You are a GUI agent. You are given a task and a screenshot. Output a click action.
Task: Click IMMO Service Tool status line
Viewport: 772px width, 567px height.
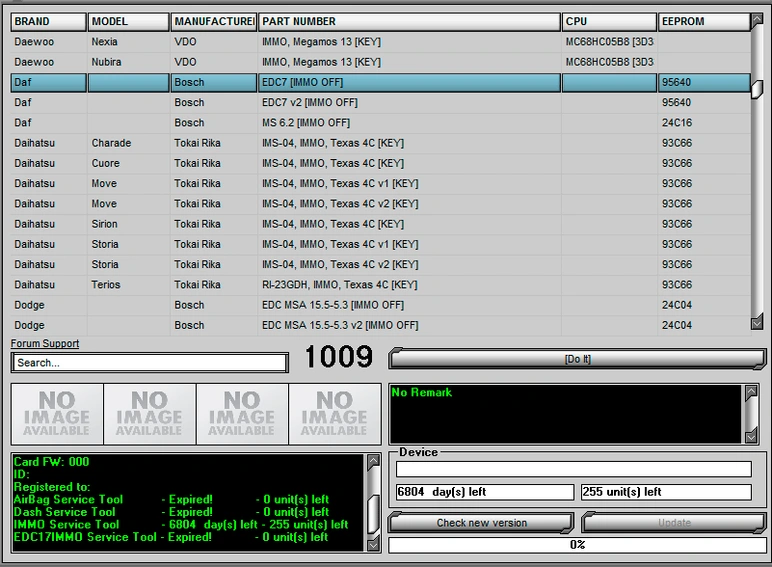(x=181, y=525)
